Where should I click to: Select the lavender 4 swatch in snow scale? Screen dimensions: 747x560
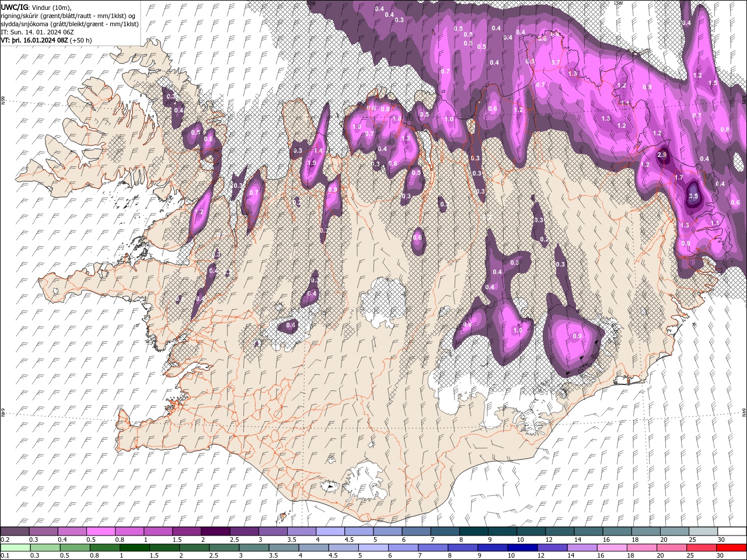(329, 531)
